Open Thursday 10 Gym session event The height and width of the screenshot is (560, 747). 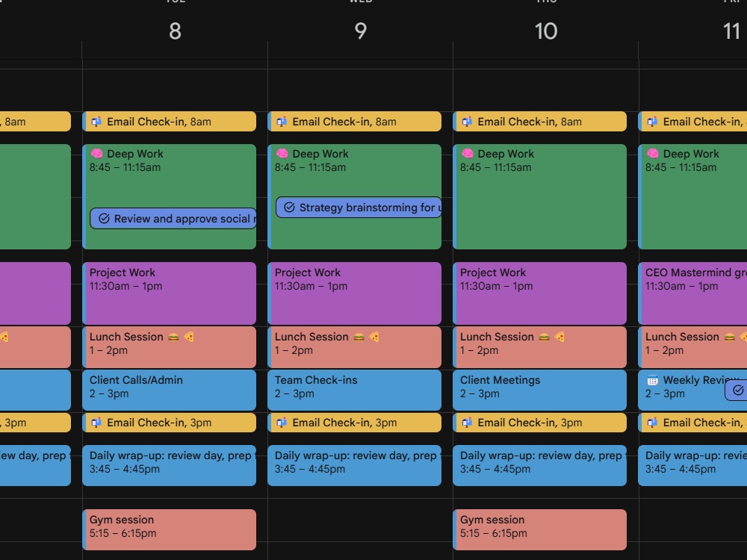(540, 529)
